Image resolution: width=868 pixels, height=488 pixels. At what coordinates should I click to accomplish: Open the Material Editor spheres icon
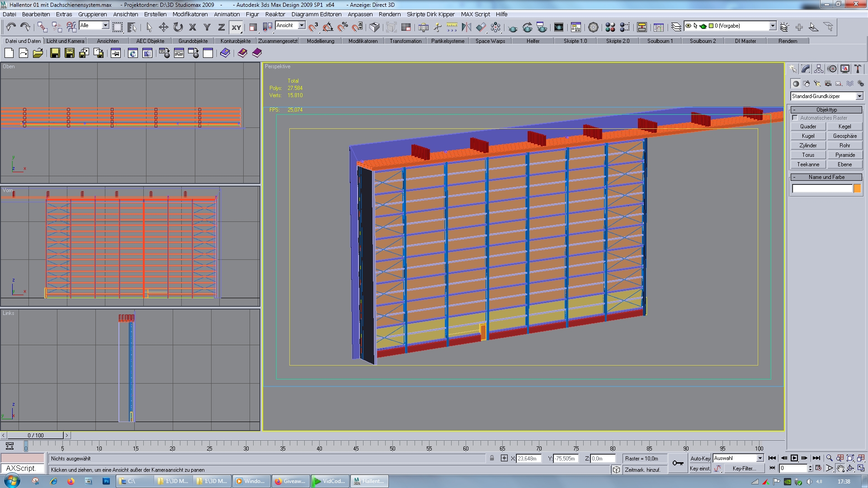(610, 27)
